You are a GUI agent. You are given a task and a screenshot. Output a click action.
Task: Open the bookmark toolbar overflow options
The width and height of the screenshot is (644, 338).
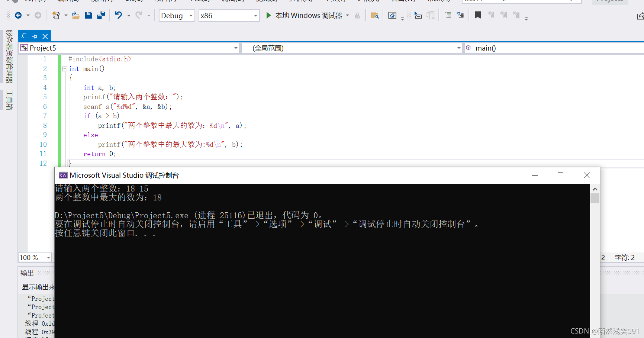click(526, 19)
